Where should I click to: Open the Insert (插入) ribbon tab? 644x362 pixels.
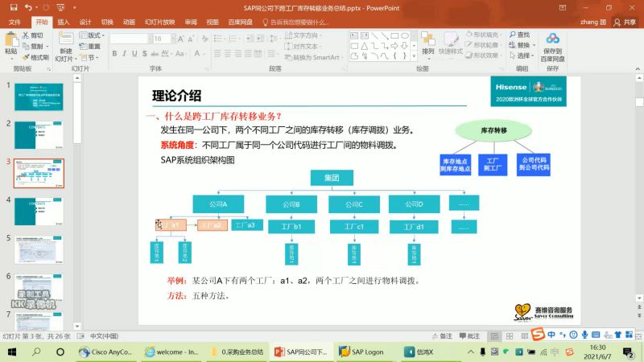click(x=64, y=23)
